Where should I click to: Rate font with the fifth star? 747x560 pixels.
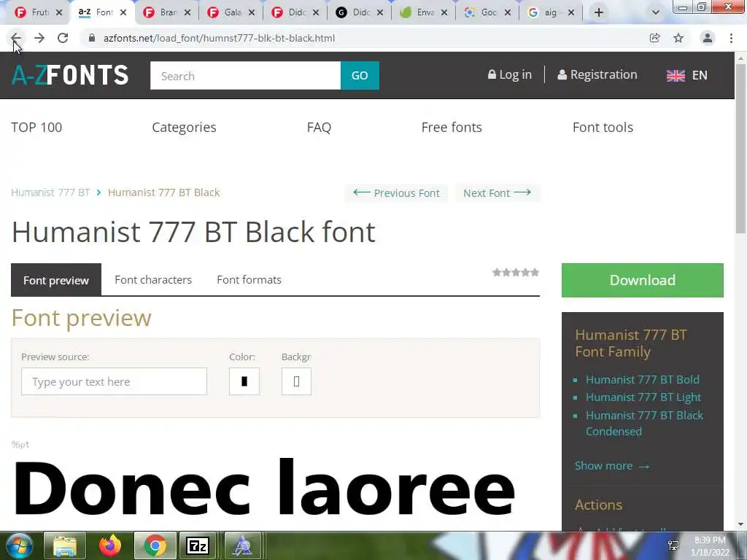tap(535, 273)
